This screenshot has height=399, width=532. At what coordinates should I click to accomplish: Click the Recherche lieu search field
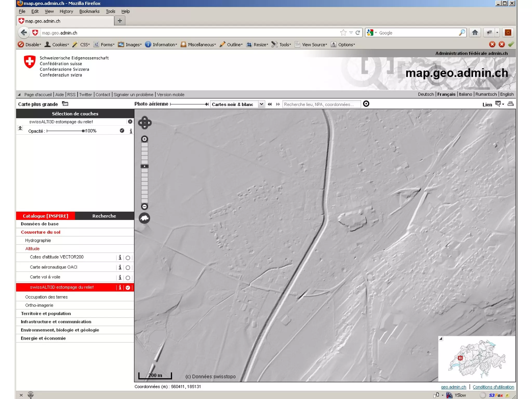pos(321,104)
